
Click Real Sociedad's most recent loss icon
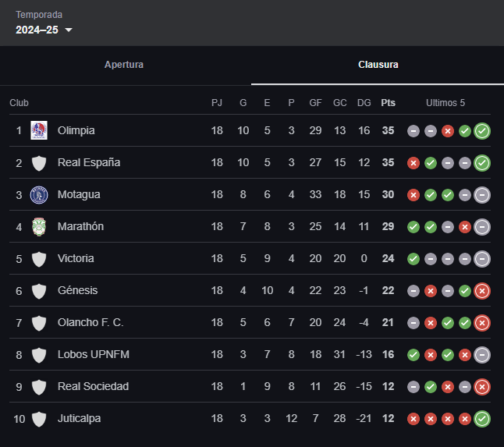tap(482, 386)
